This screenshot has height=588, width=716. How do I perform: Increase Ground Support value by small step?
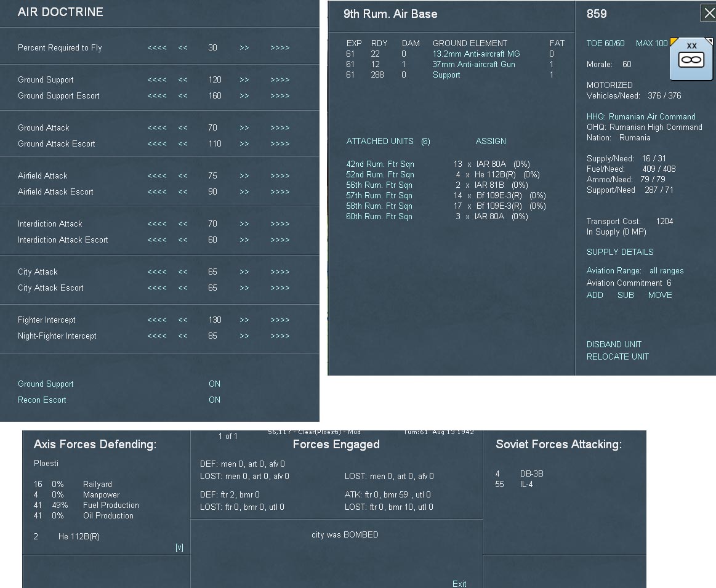pos(244,79)
